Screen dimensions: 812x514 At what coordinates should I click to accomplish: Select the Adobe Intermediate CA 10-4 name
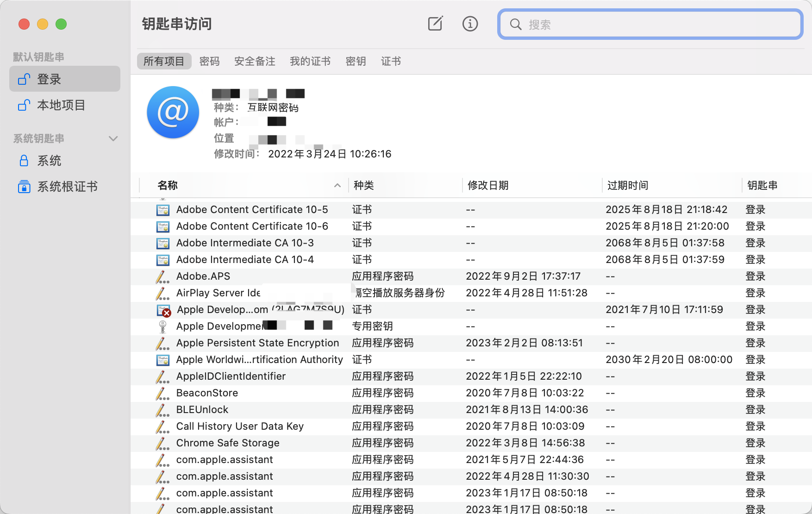[x=245, y=259]
